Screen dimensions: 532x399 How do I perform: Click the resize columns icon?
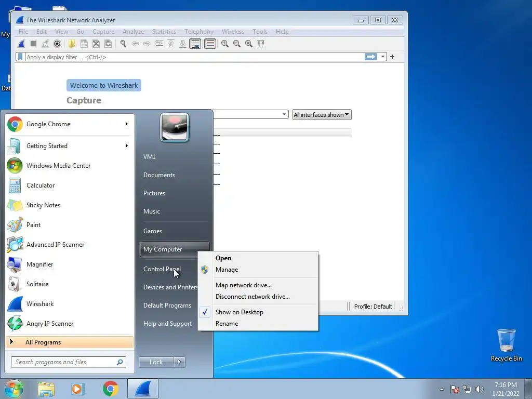[261, 44]
